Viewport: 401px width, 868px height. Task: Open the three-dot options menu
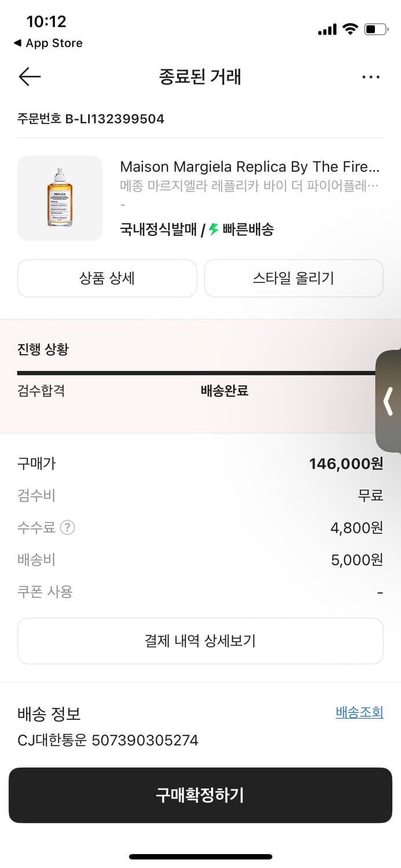coord(371,76)
